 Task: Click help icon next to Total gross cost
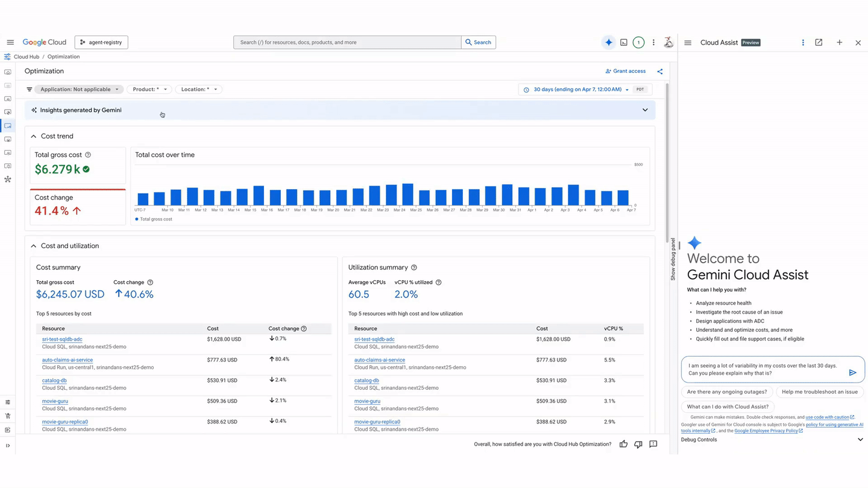(88, 155)
